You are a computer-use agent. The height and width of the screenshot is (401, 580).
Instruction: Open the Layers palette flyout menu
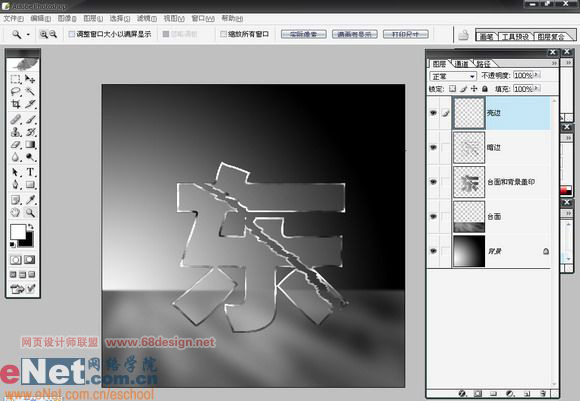(554, 64)
